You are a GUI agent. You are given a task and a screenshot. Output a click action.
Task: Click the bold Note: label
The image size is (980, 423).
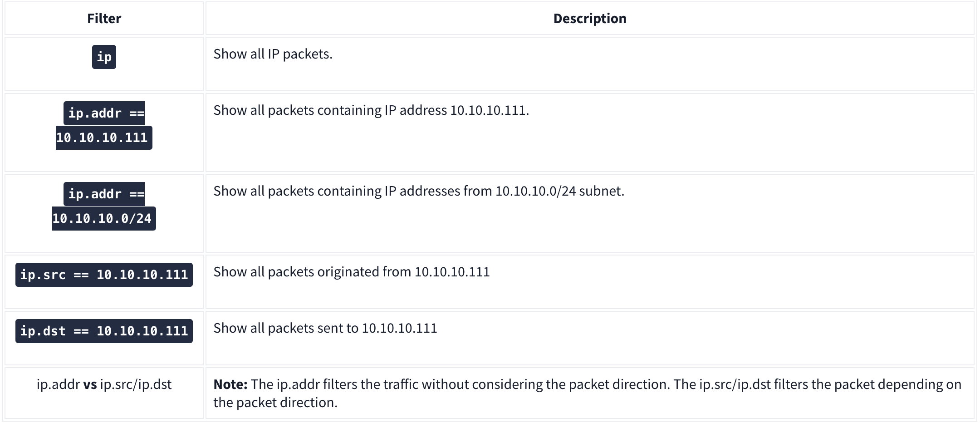[x=230, y=384]
